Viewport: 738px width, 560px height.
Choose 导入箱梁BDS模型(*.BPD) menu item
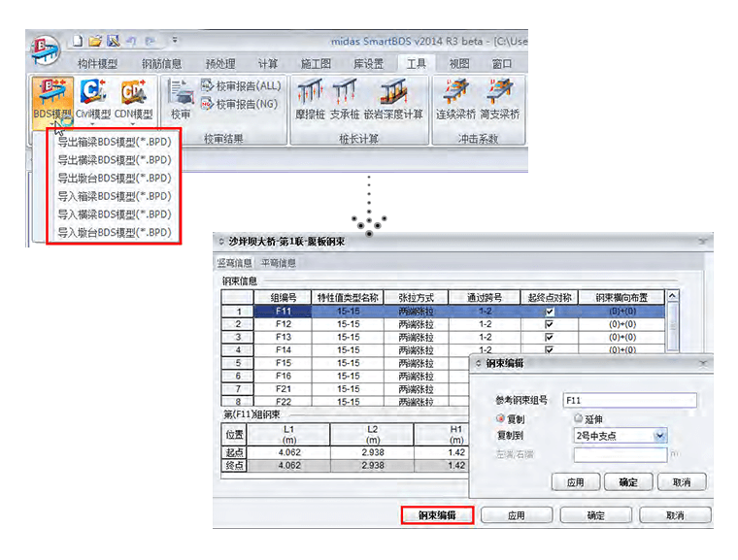point(114,196)
